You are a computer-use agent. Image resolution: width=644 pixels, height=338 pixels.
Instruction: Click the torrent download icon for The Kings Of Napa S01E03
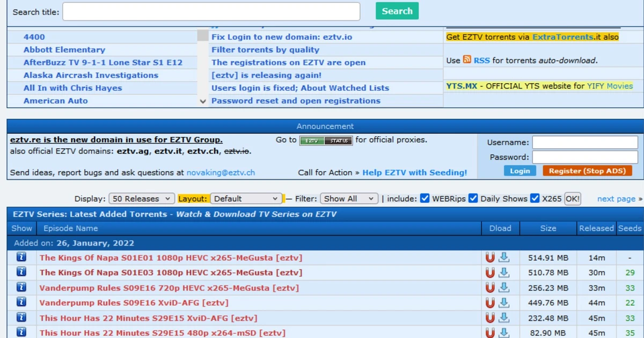503,272
